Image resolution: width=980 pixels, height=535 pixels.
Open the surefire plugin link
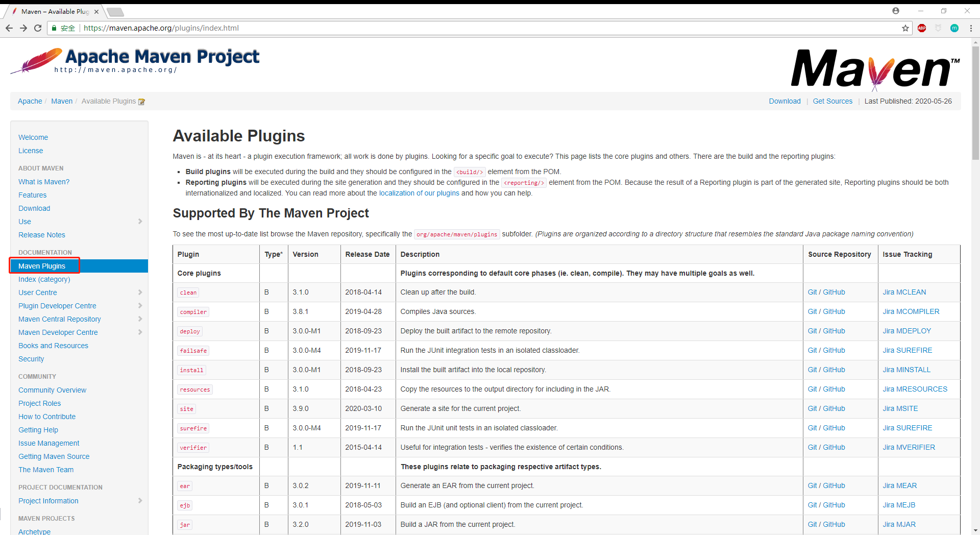[x=193, y=428]
